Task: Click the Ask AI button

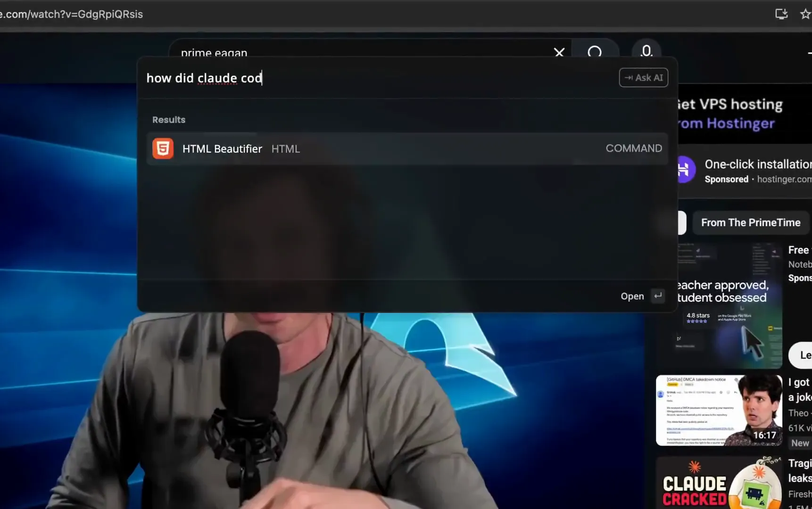Action: 643,78
